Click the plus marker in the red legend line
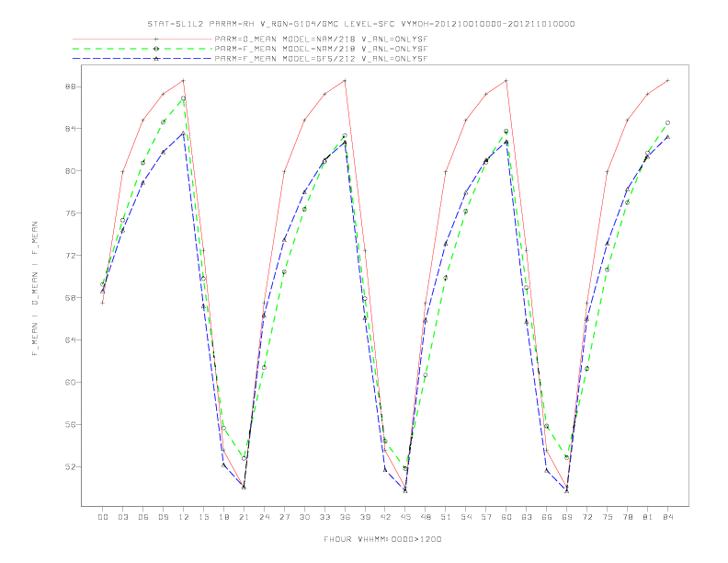728x563 pixels. pyautogui.click(x=156, y=39)
